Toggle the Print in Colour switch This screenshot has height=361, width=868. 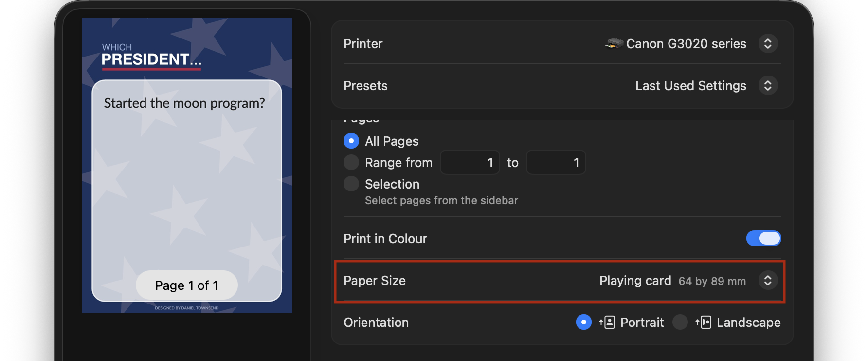click(x=763, y=238)
